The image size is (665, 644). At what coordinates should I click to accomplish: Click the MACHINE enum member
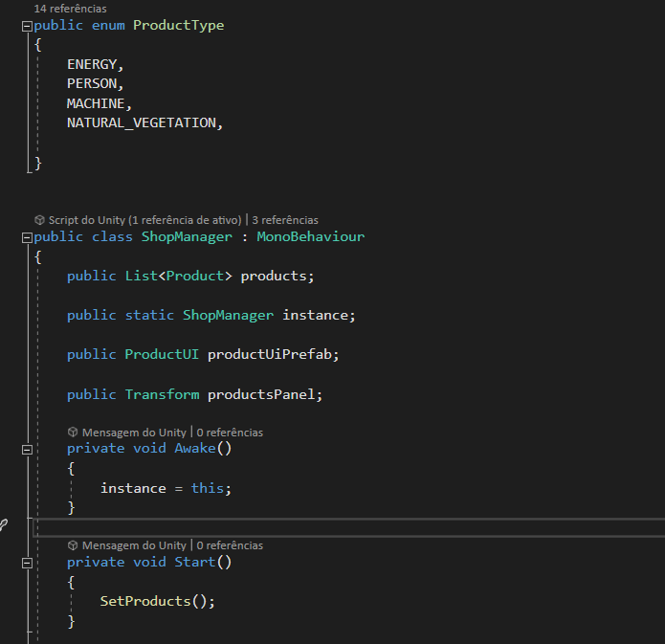pos(96,103)
